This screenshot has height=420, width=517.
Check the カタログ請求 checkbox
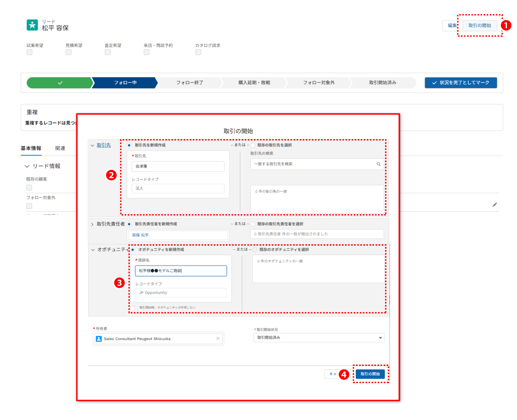[x=198, y=52]
